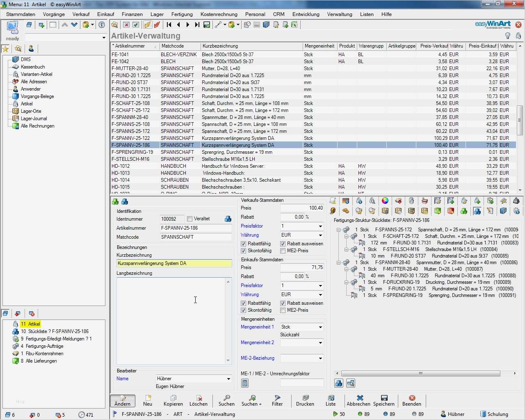
Task: Jump to last record using navigation arrow
Action: 197,25
